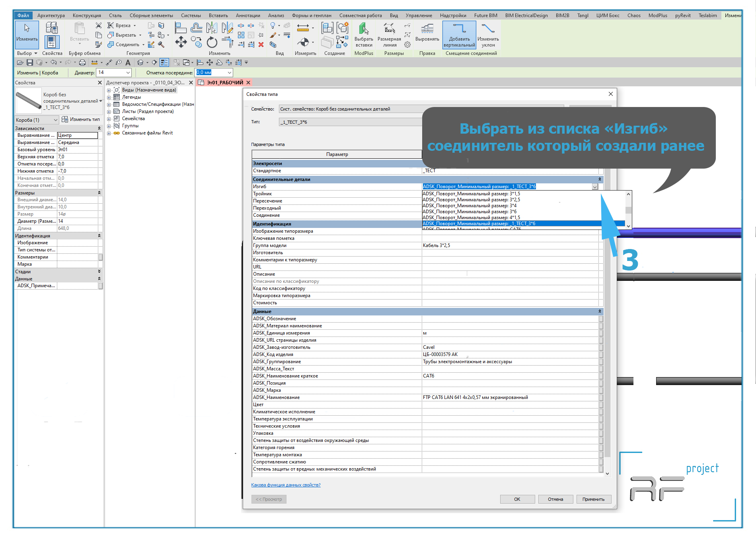Open the Аннотации ribbon tab
The height and width of the screenshot is (537, 756).
248,16
